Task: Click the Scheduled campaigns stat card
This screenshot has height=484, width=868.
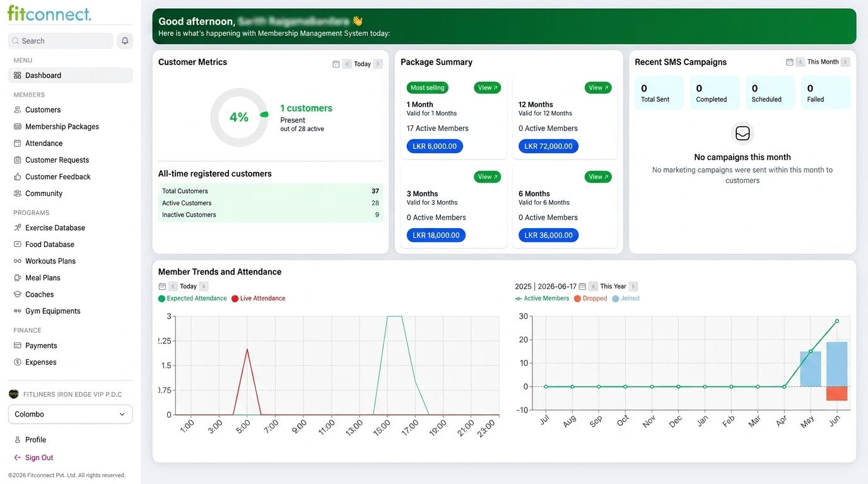Action: coord(770,93)
